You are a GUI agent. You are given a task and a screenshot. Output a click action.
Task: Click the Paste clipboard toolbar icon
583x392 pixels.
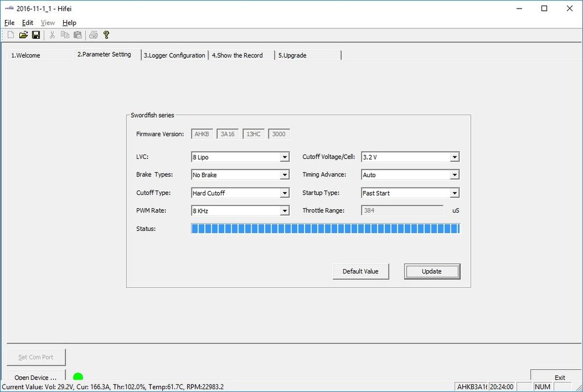click(77, 35)
